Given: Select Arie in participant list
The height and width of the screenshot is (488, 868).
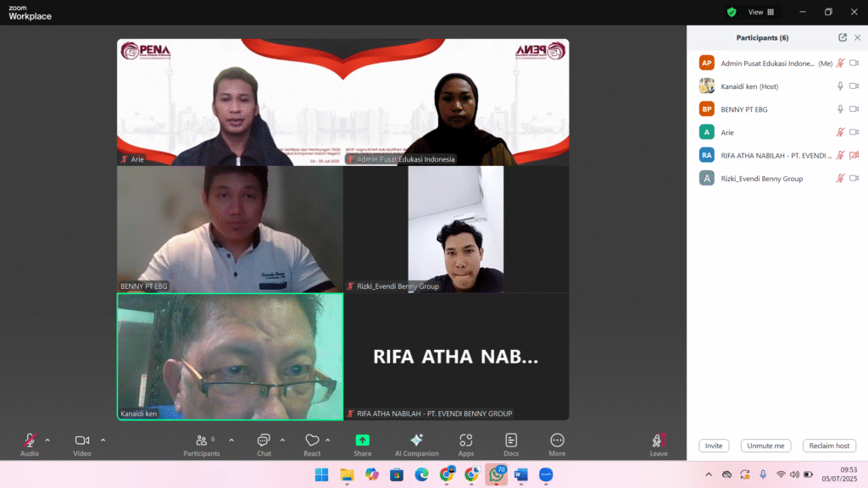Looking at the screenshot, I should pyautogui.click(x=777, y=132).
